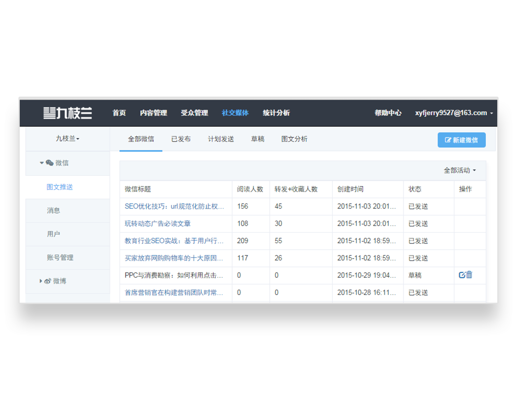The image size is (517, 420).
Task: Click the 草稿 status cell in the PPC row
Action: click(x=415, y=275)
